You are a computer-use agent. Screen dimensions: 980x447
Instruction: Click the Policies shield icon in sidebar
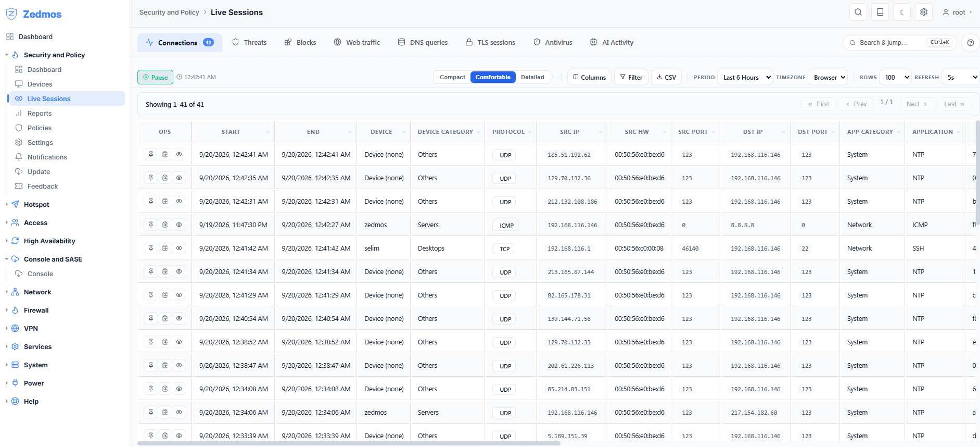click(x=19, y=128)
